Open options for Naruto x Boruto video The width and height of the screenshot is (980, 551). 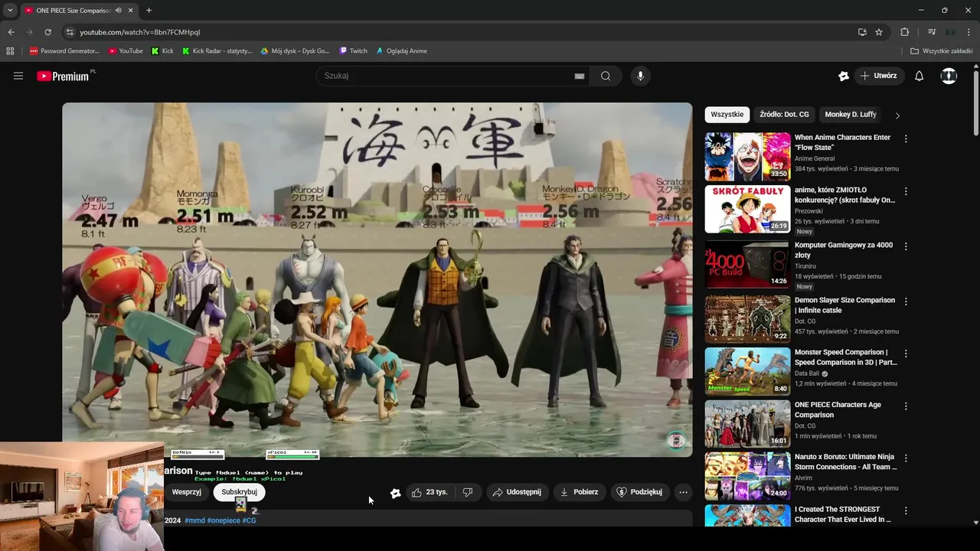click(906, 458)
